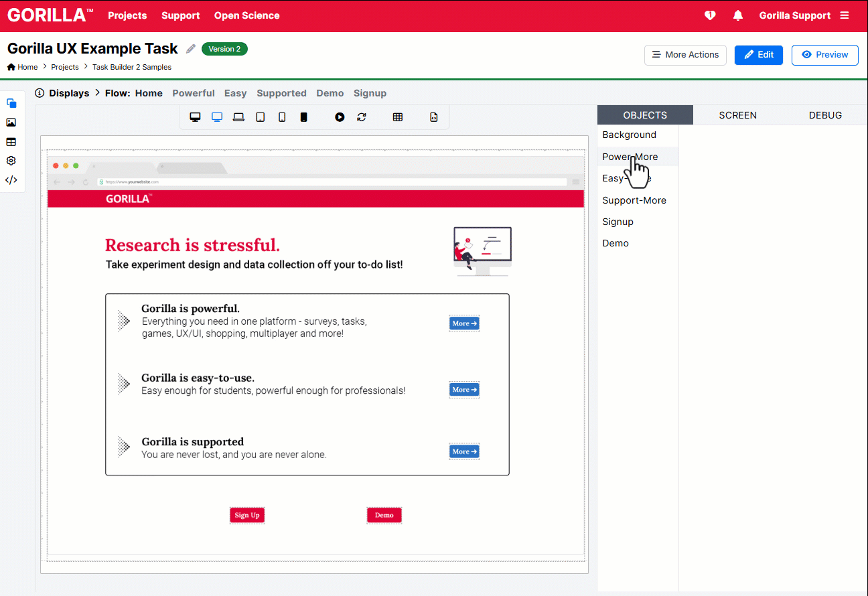Switch to the OBJECTS tab
The height and width of the screenshot is (596, 868).
click(x=645, y=115)
